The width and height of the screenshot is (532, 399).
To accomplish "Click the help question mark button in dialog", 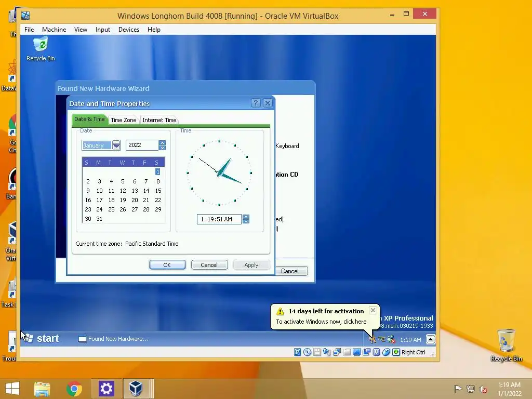I will 256,103.
